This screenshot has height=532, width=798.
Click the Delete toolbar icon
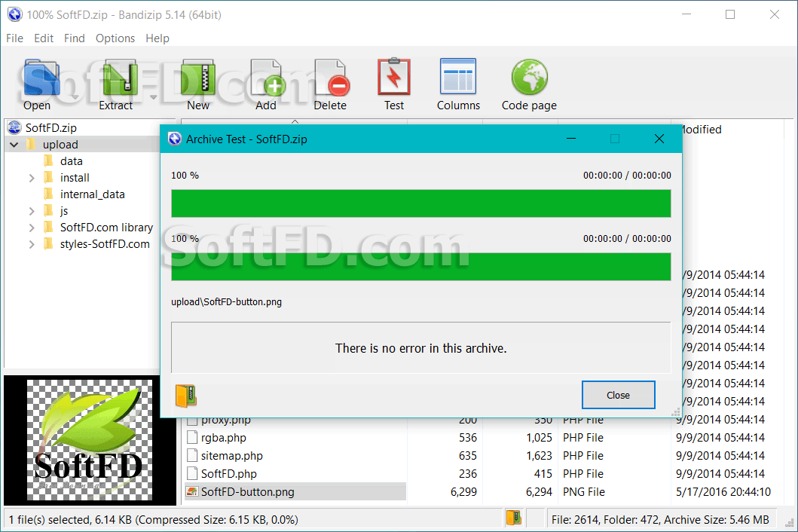(x=332, y=78)
